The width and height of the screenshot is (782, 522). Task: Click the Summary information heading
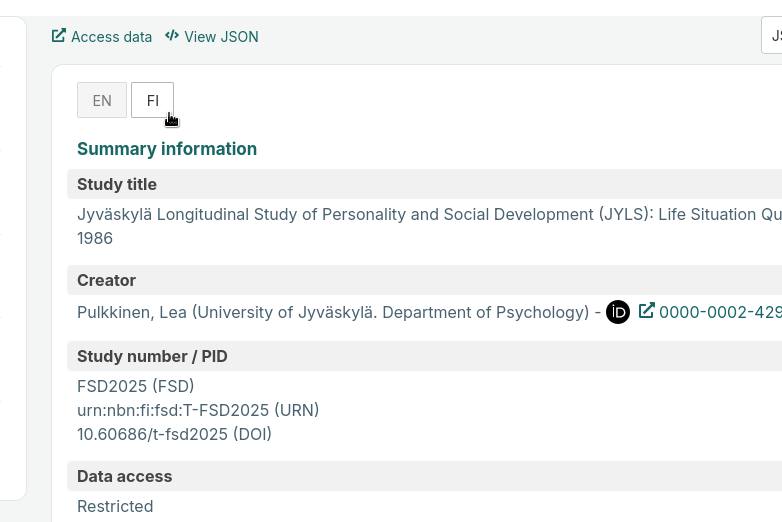point(167,149)
